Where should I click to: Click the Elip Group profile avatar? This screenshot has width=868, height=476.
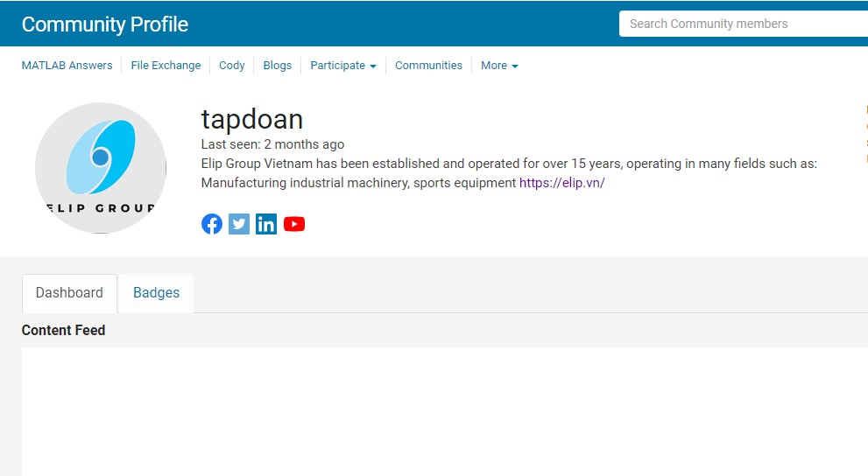point(101,168)
